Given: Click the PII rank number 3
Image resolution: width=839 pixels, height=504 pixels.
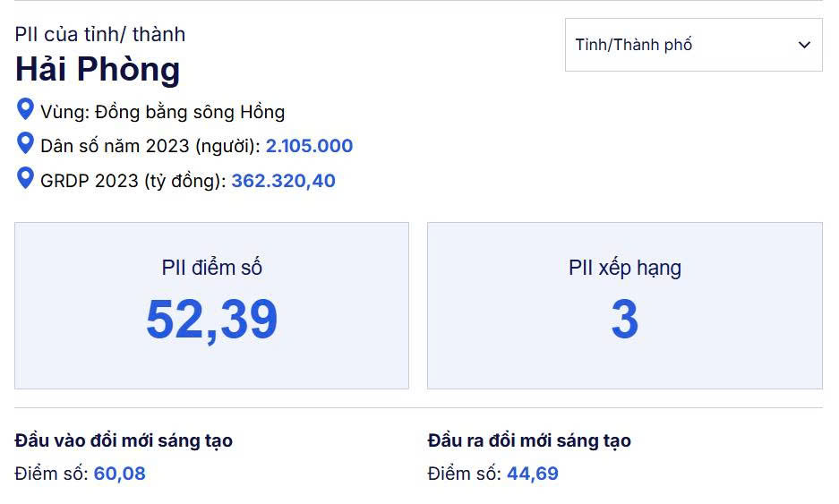Looking at the screenshot, I should coord(624,320).
